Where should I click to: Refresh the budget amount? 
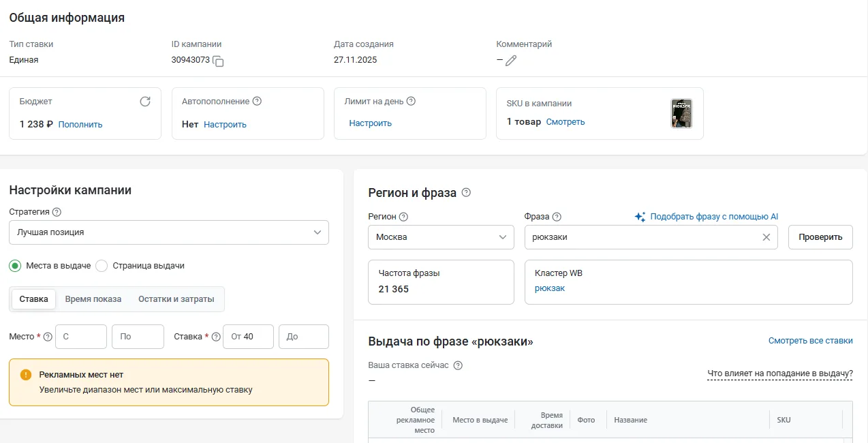coord(145,102)
